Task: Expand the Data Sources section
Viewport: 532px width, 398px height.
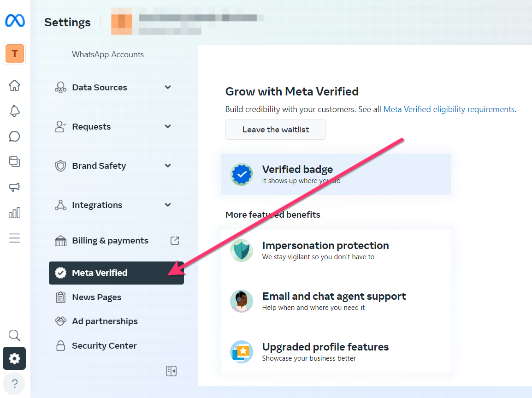Action: click(168, 87)
